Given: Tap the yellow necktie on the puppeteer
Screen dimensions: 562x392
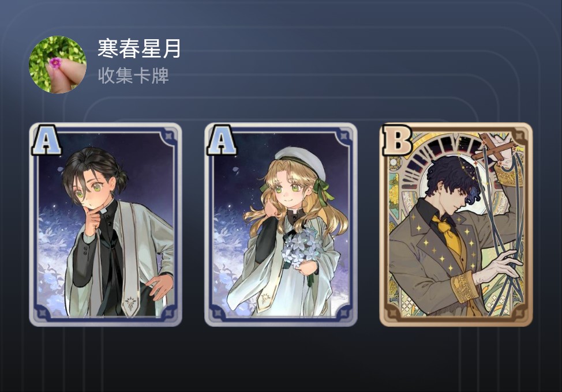Looking at the screenshot, I should (447, 232).
